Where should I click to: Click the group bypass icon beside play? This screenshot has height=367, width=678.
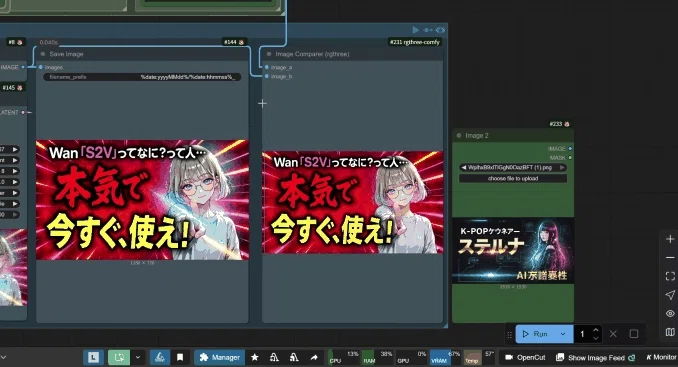point(428,30)
